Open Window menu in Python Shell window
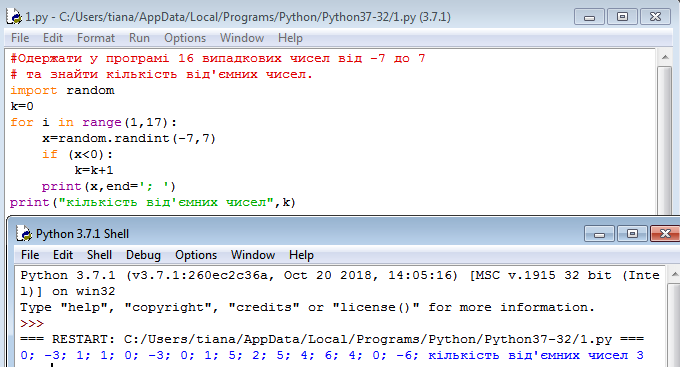Viewport: 680px width, 367px height. (x=253, y=255)
